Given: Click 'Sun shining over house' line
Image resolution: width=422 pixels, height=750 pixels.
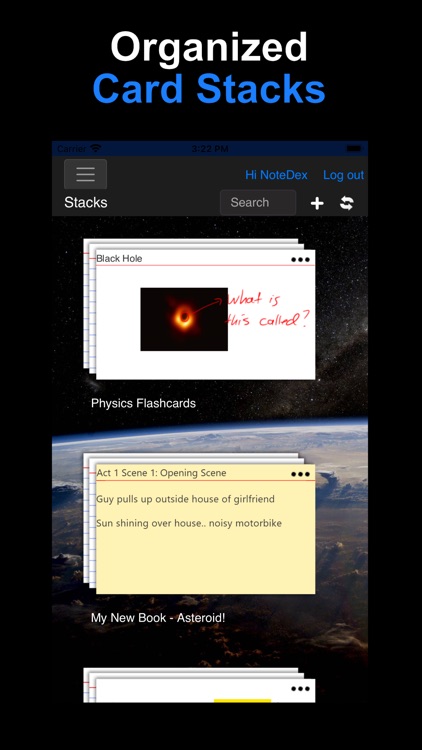Looking at the screenshot, I should click(189, 523).
